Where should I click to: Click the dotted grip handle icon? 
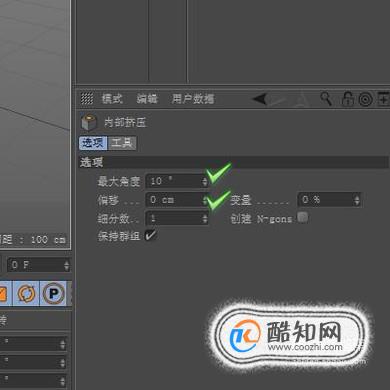tap(87, 99)
